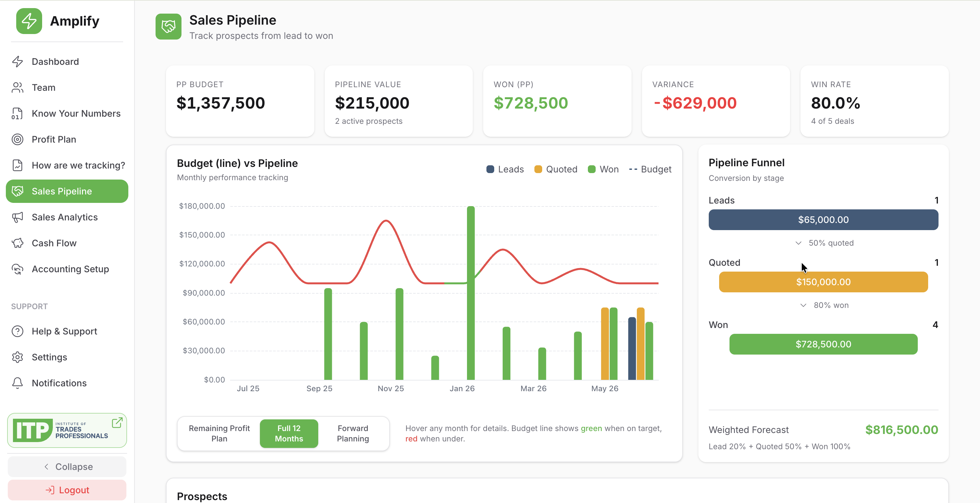Go to Team section
980x503 pixels.
(x=67, y=88)
